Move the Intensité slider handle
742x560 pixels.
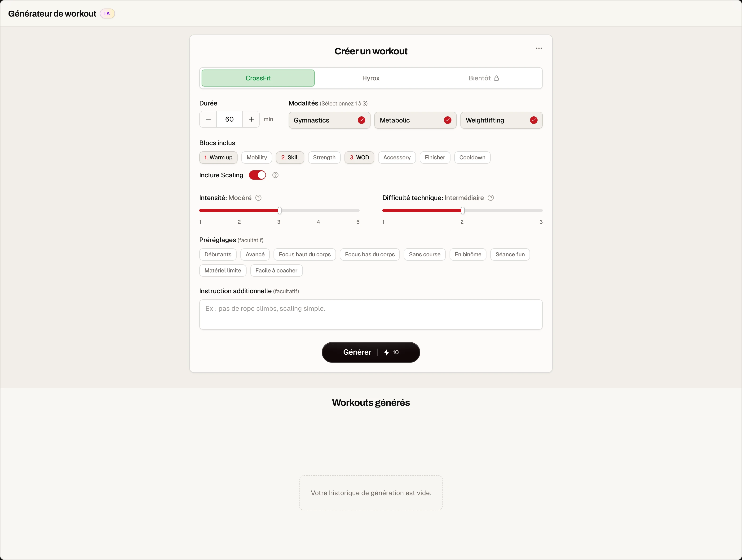[279, 210]
